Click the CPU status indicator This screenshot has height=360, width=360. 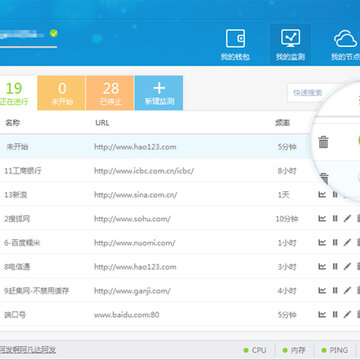click(x=255, y=350)
